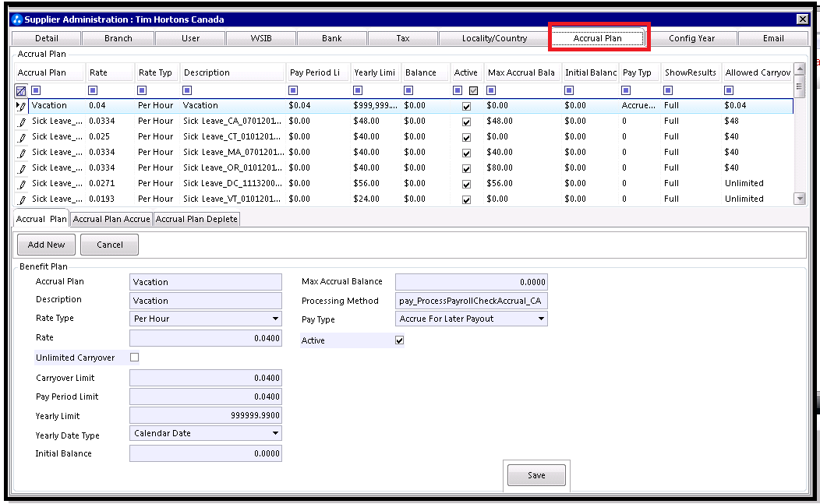Viewport: 820px width, 504px height.
Task: Open the filter icon under the Pay Typ column
Action: point(626,90)
